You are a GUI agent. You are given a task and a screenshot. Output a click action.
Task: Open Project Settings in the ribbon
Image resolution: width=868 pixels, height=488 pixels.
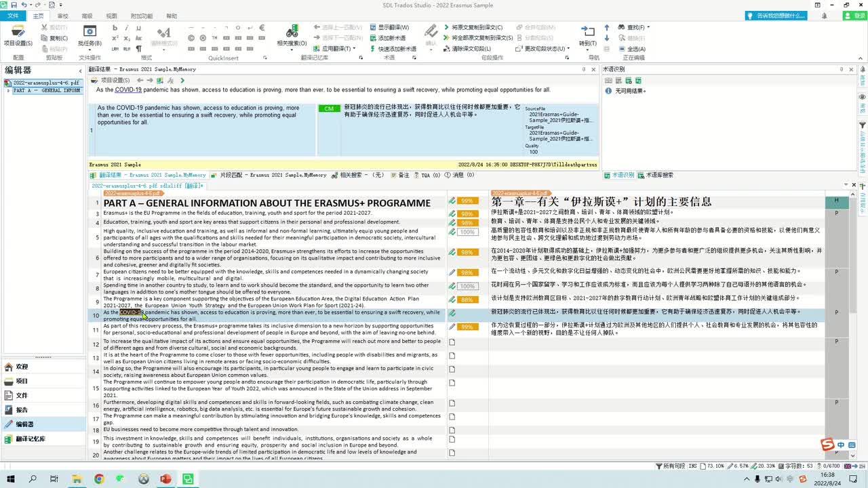[x=18, y=36]
